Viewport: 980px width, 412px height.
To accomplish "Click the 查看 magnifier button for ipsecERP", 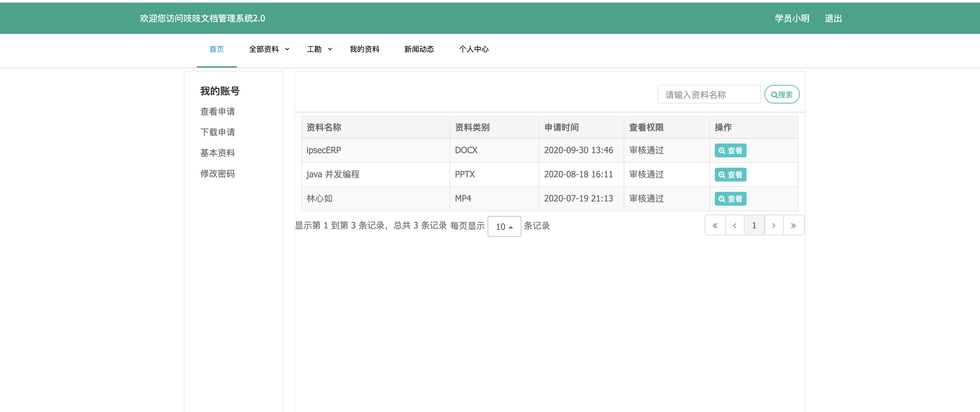I will (x=730, y=150).
